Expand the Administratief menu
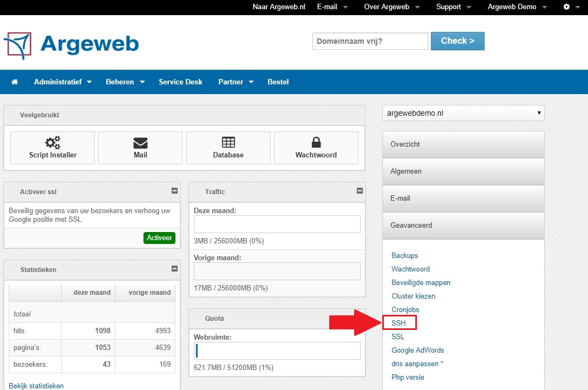Viewport: 588px width, 390px height. tap(63, 82)
